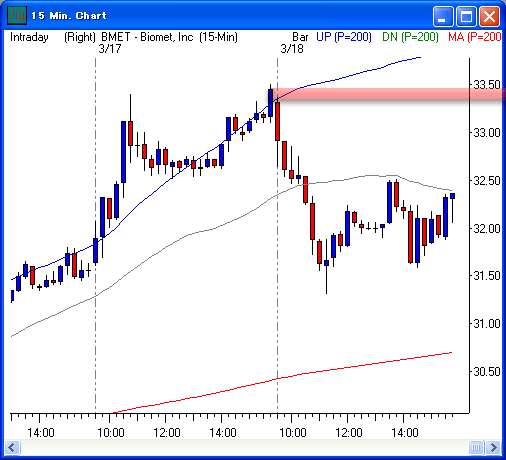Click the chart icon in title bar

tap(17, 16)
